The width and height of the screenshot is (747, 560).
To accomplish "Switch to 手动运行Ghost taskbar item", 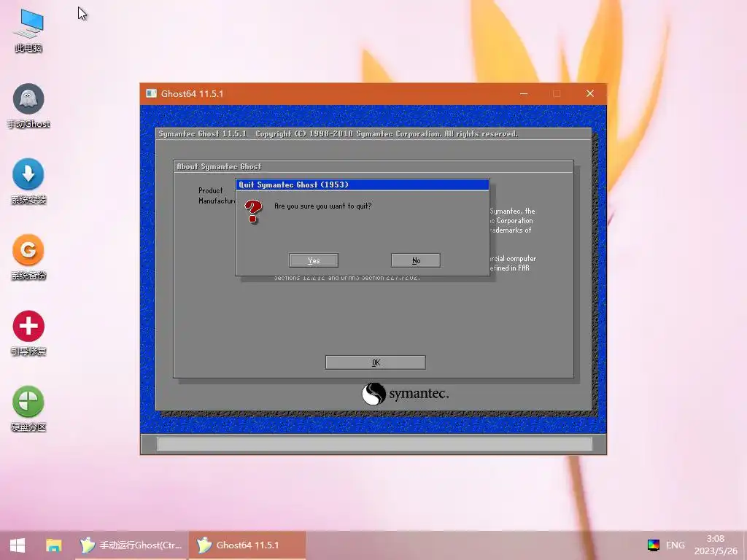I will [131, 545].
